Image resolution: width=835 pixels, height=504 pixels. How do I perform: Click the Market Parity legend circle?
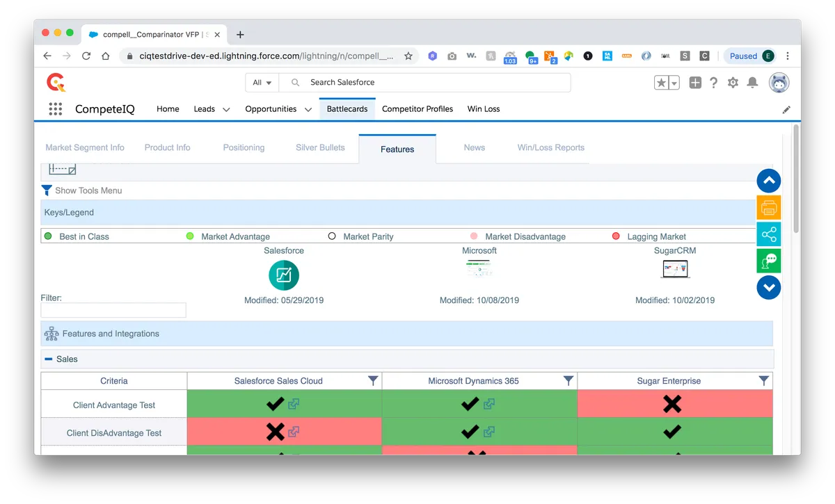332,236
